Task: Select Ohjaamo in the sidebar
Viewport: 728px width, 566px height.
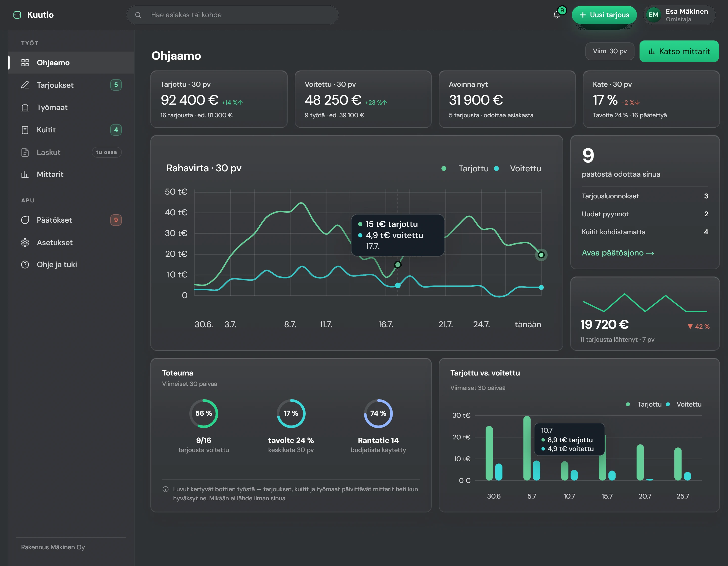Action: point(71,63)
